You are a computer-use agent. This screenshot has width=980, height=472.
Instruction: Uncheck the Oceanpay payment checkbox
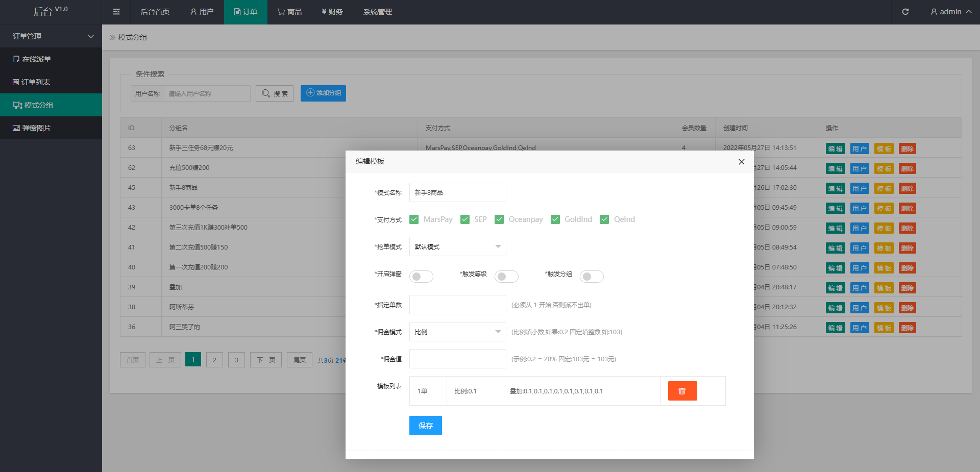(499, 219)
